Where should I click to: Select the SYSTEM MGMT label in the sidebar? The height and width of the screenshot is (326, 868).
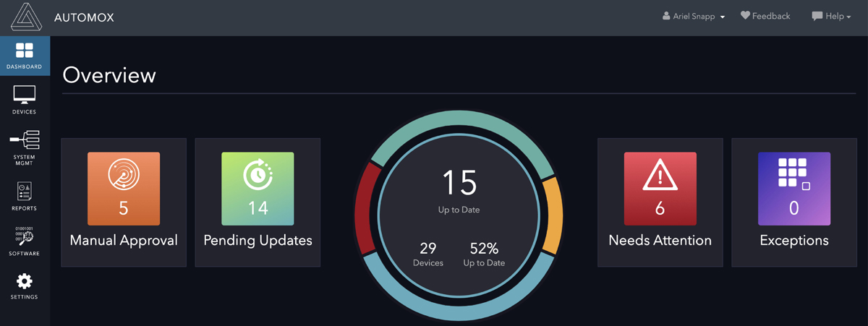(x=25, y=160)
